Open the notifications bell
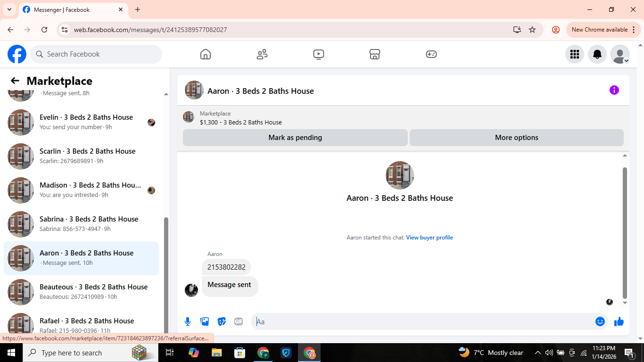644x362 pixels. tap(597, 54)
